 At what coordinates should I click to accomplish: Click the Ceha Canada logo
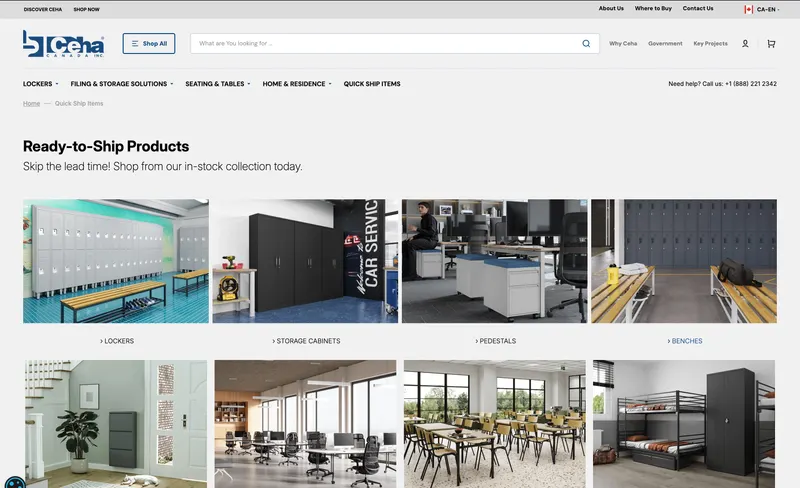tap(64, 43)
